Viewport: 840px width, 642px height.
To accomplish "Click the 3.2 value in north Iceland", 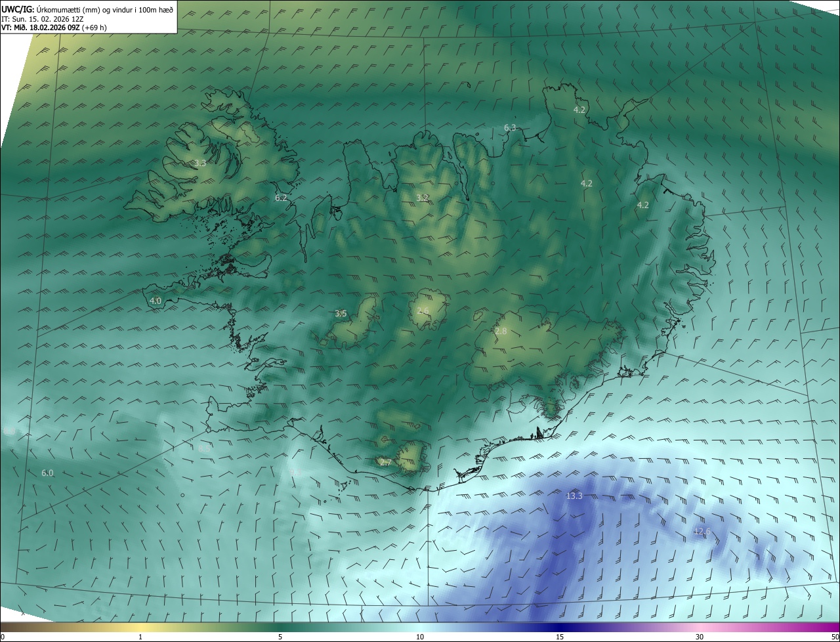I will [x=423, y=197].
